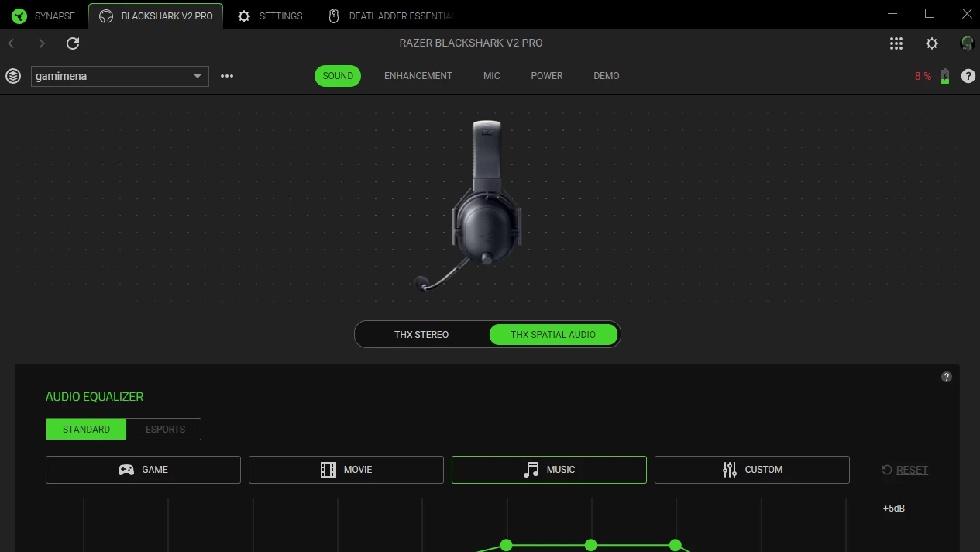This screenshot has height=552, width=980.
Task: Click the rightmost green equalizer band handle
Action: pyautogui.click(x=676, y=545)
